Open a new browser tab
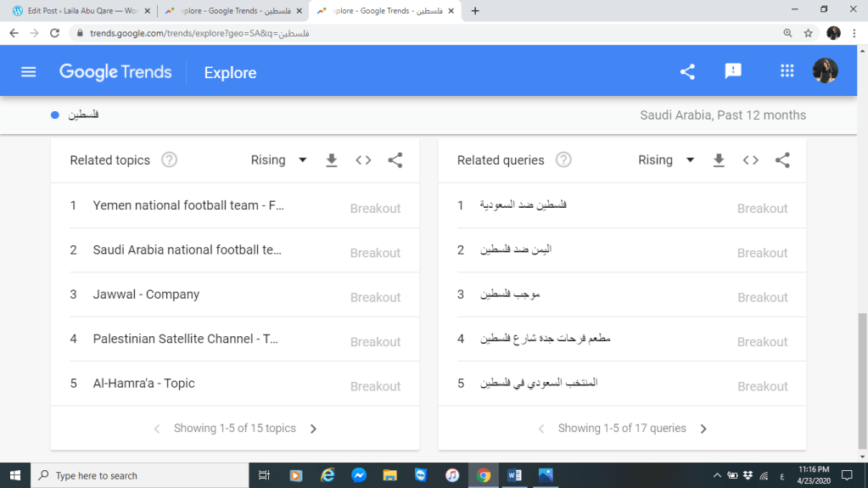The image size is (868, 488). pyautogui.click(x=475, y=11)
